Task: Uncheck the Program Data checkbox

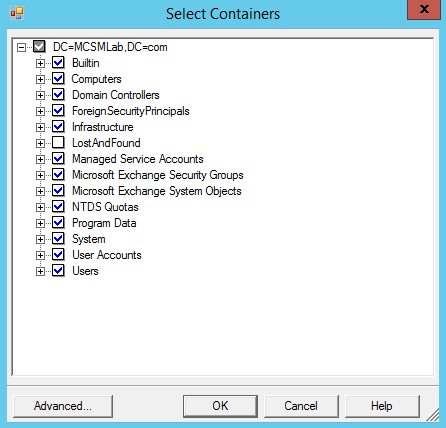Action: click(58, 222)
